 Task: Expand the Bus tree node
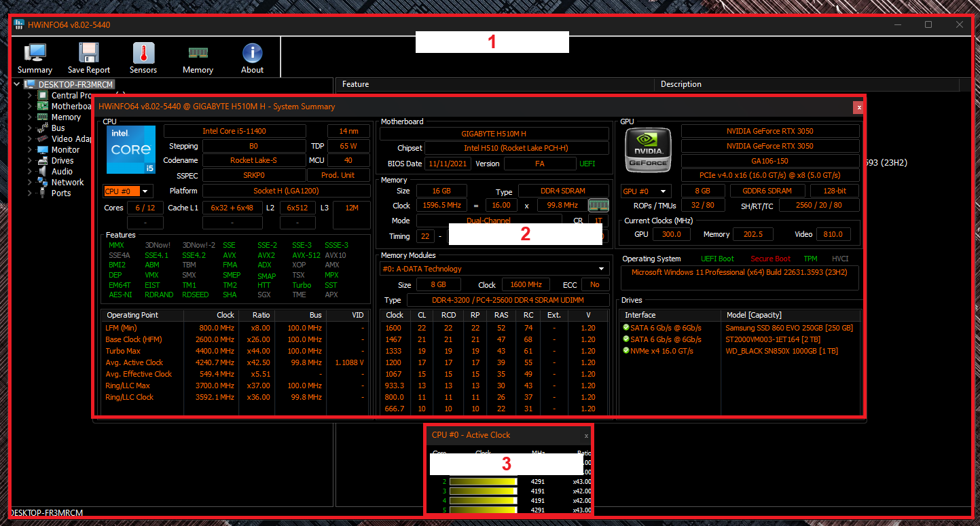coord(30,128)
